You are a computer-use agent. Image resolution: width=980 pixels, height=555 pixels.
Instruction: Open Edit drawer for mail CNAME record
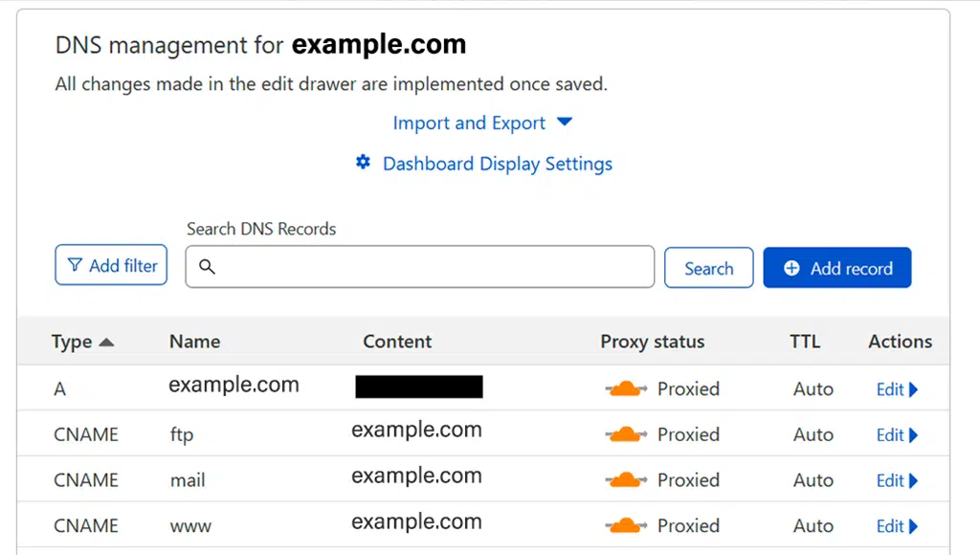(897, 480)
